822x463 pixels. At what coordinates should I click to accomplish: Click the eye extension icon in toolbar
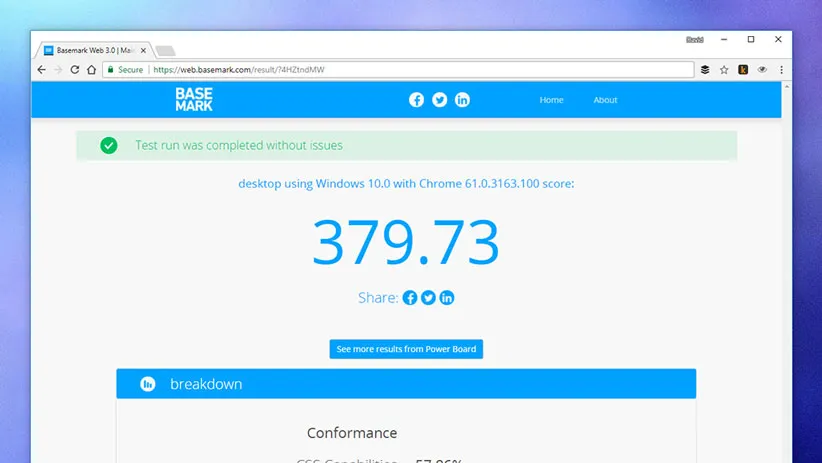coord(762,70)
